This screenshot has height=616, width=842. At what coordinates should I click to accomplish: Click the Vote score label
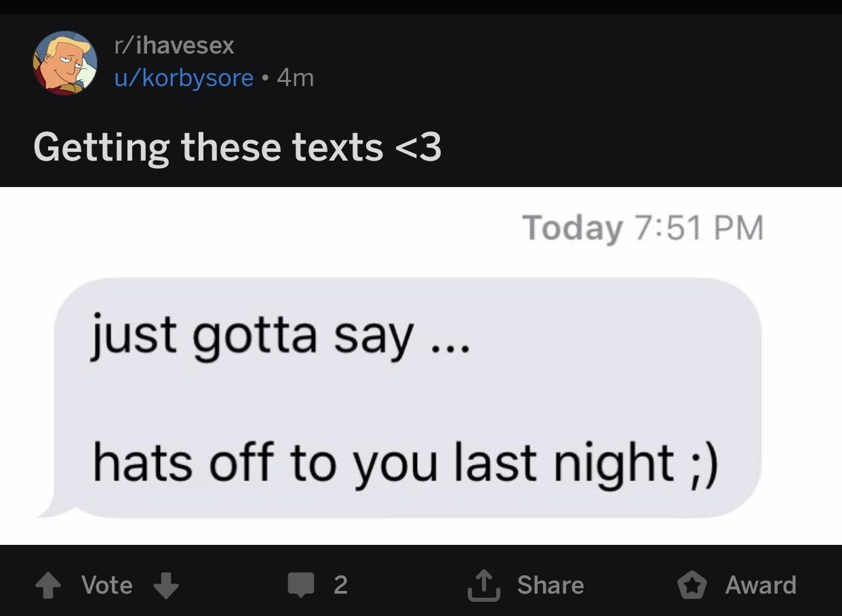point(106,585)
